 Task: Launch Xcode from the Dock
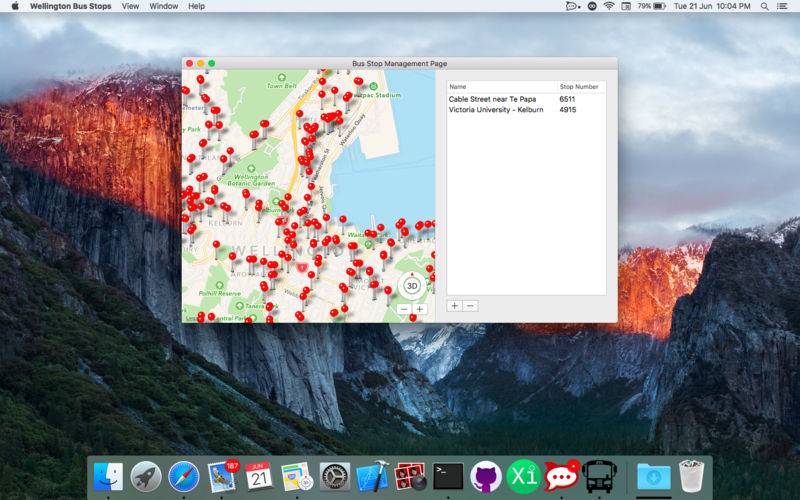click(x=372, y=475)
